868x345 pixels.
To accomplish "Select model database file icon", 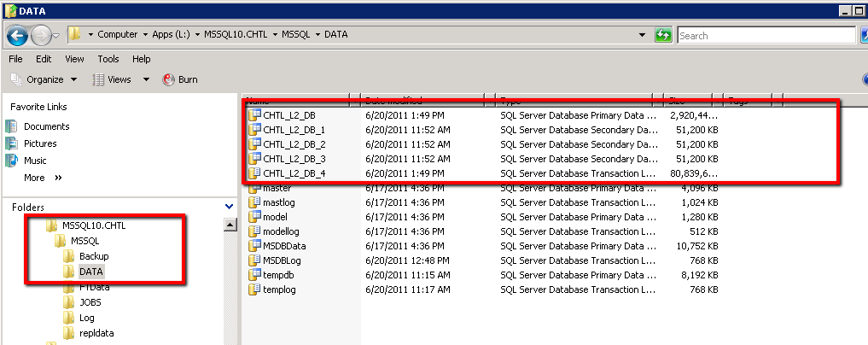I will tap(254, 217).
